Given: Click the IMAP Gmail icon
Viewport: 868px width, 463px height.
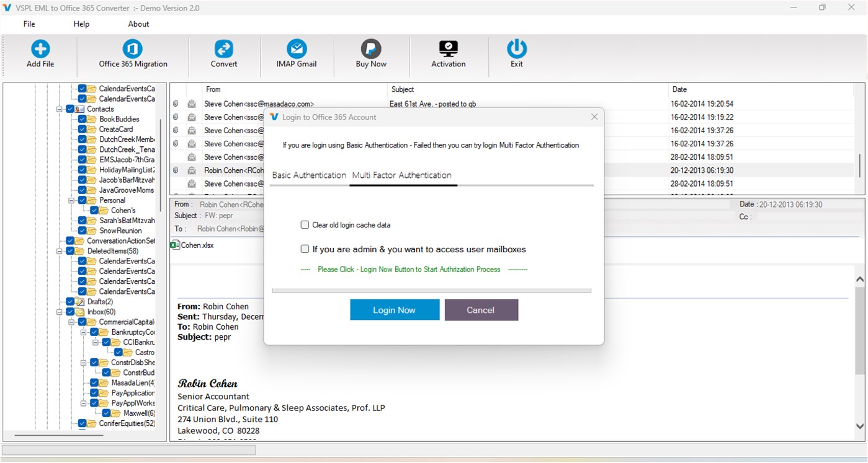Looking at the screenshot, I should 297,56.
